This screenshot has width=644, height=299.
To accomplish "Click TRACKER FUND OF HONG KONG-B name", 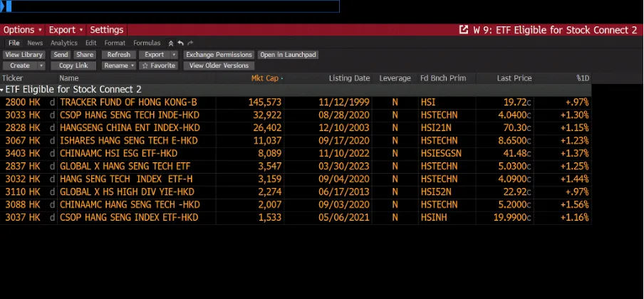I will [x=128, y=103].
